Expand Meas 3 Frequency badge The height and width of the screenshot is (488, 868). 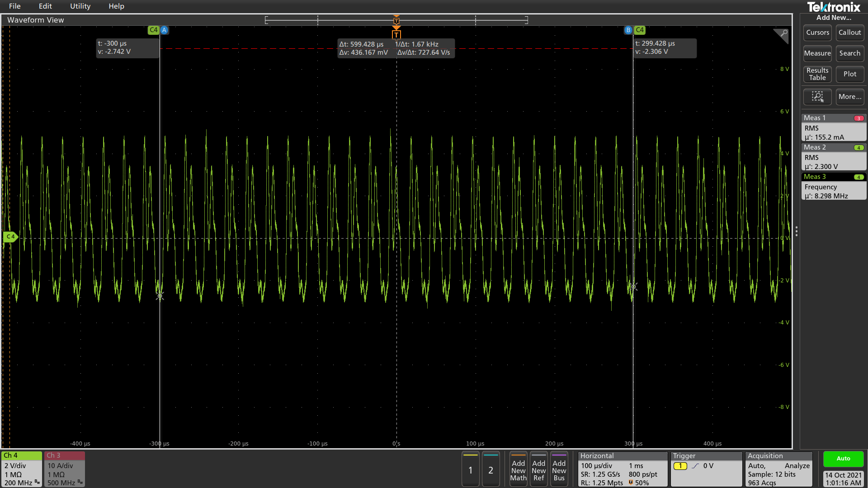pyautogui.click(x=833, y=187)
